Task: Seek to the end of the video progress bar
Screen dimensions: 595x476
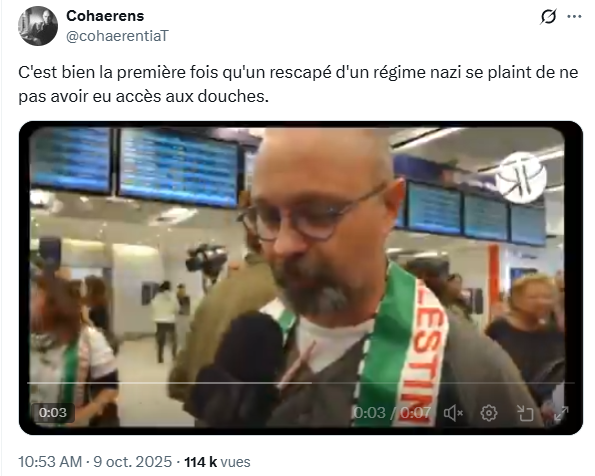Action: 573,383
